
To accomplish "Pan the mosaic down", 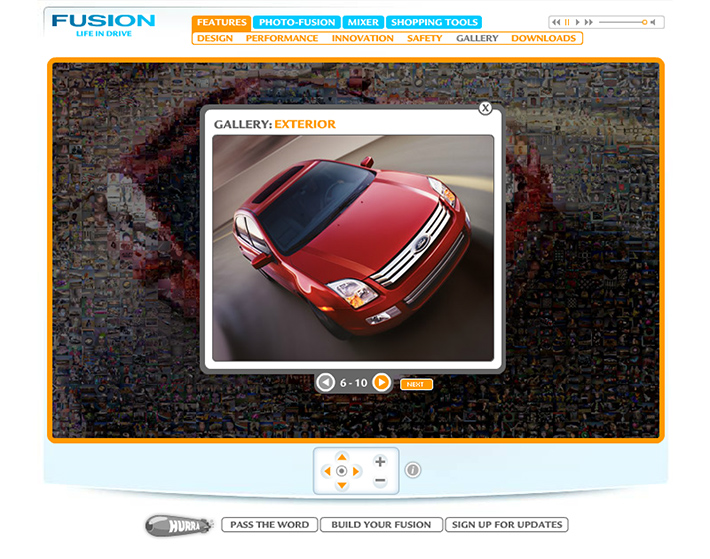I will pos(342,486).
